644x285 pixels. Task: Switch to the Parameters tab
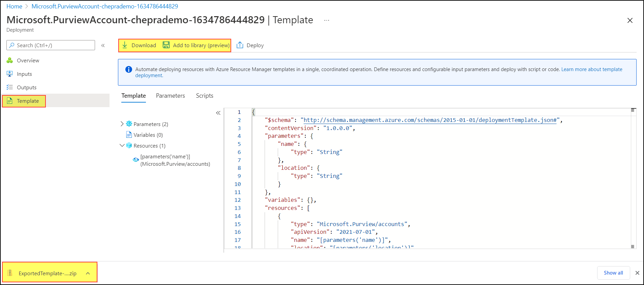171,96
